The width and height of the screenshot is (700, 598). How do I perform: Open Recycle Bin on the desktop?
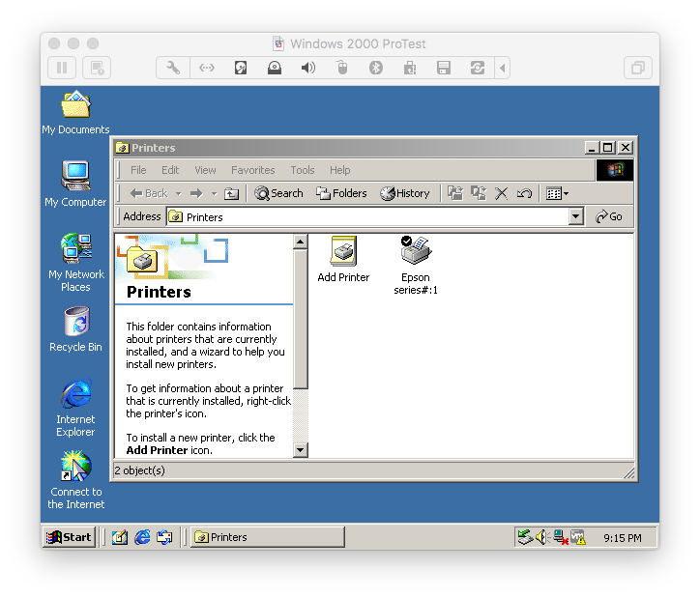click(x=75, y=324)
